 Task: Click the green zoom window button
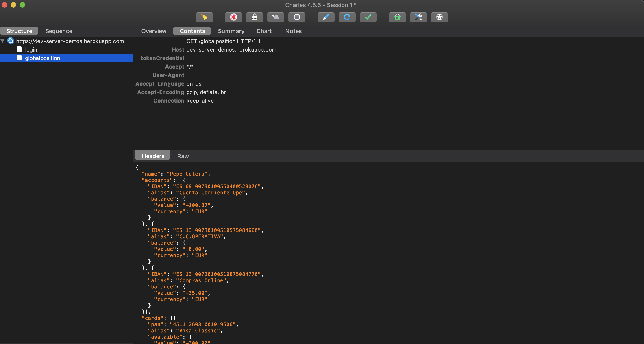22,5
